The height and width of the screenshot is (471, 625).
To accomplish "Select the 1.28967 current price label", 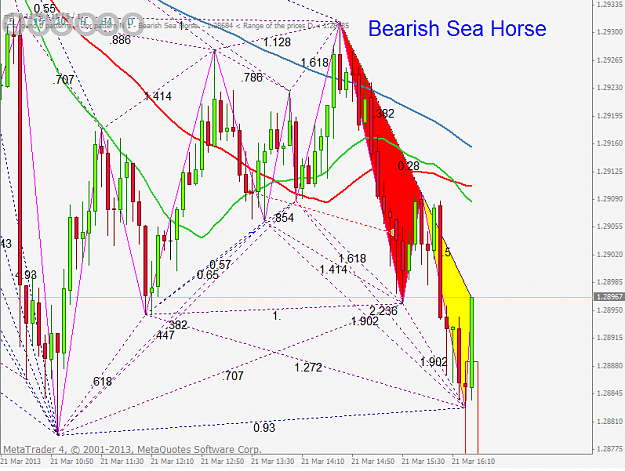I will tap(609, 297).
